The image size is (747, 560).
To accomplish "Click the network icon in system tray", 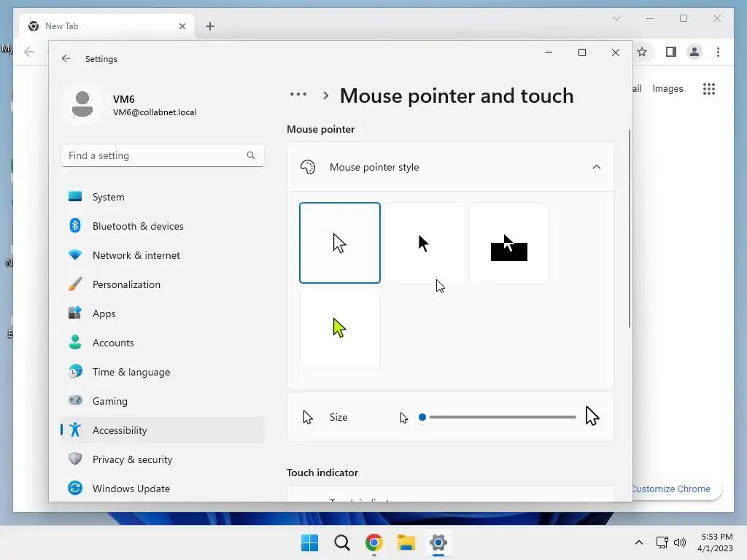I will [x=662, y=542].
